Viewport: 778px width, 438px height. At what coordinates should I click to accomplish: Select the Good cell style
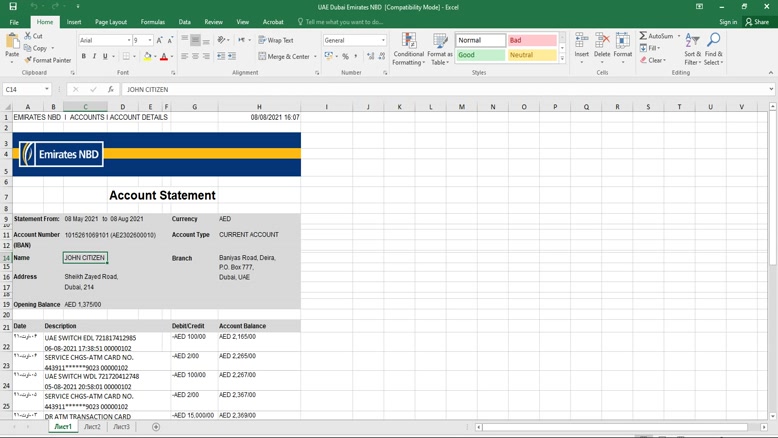click(480, 55)
